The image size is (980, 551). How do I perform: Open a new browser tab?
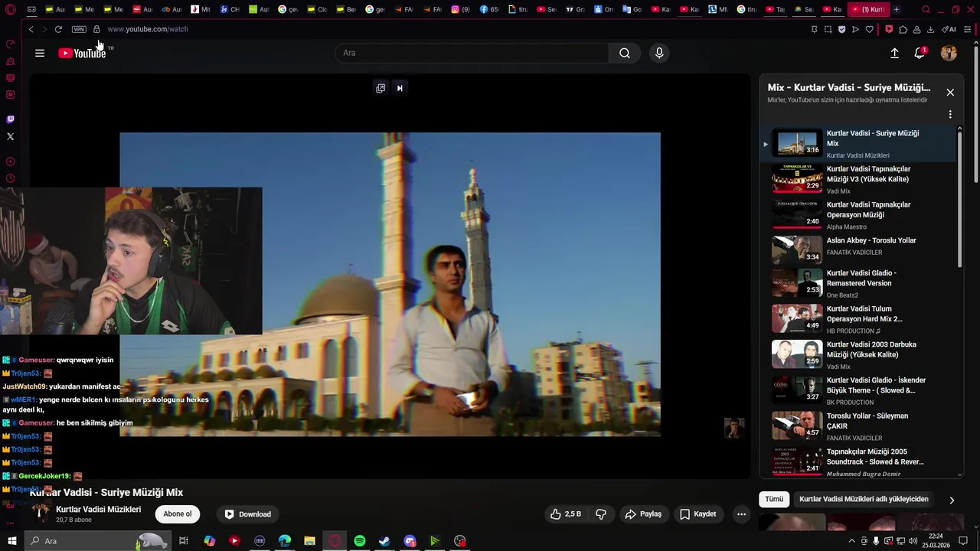tap(897, 9)
